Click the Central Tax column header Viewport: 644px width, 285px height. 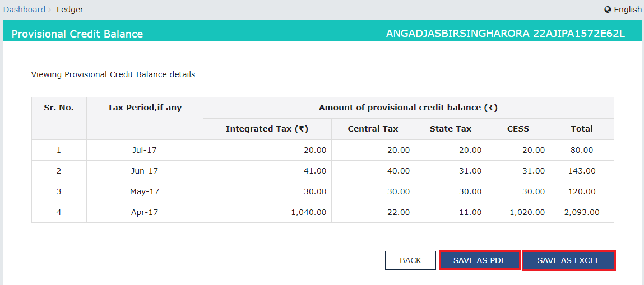tap(373, 129)
